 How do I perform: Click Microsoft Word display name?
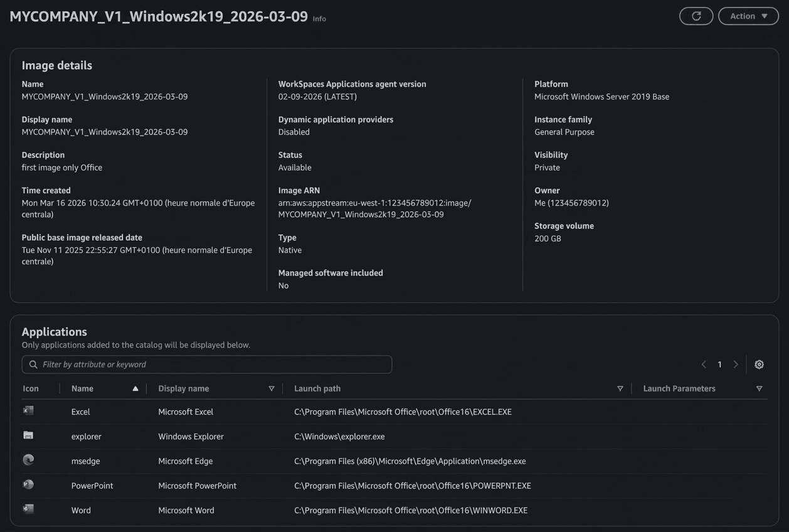point(186,511)
